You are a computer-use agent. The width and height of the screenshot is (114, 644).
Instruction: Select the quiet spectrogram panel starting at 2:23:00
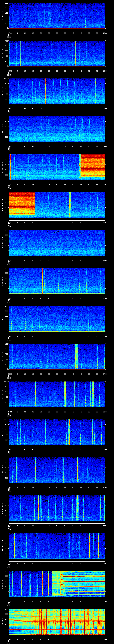(57, 243)
